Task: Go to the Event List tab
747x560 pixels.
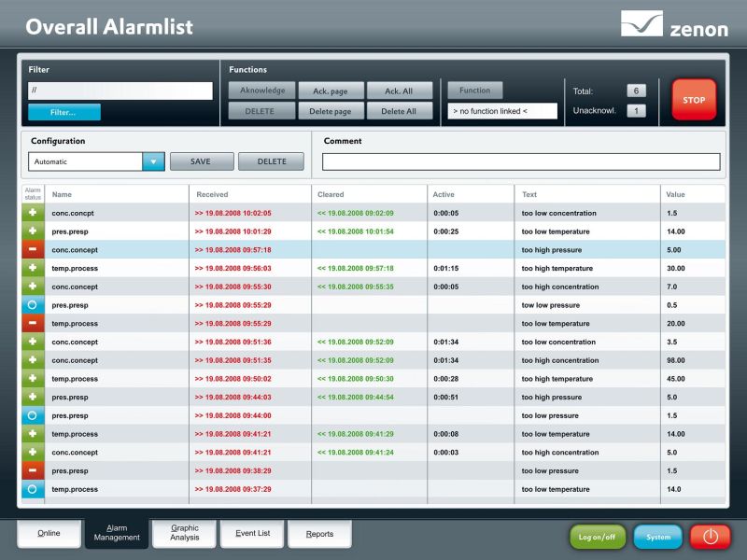Action: coord(252,534)
